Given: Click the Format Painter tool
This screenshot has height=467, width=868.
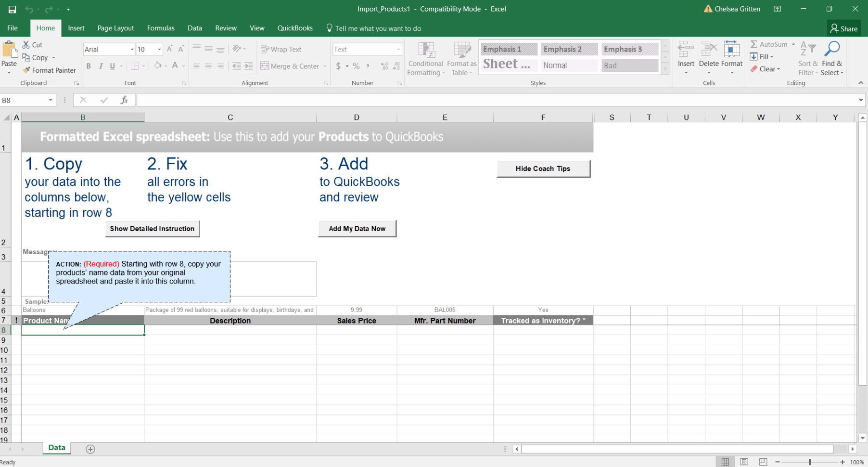Looking at the screenshot, I should click(49, 70).
